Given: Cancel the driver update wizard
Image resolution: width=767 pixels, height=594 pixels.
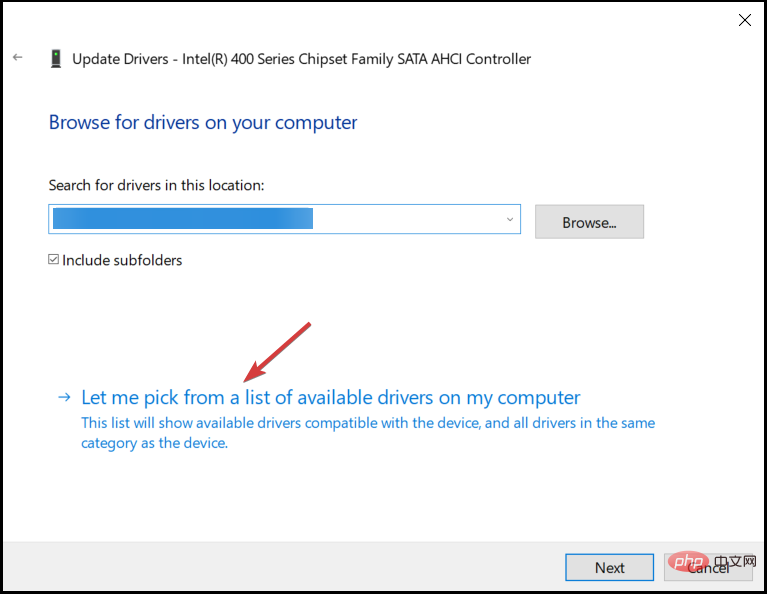Looking at the screenshot, I should click(708, 568).
